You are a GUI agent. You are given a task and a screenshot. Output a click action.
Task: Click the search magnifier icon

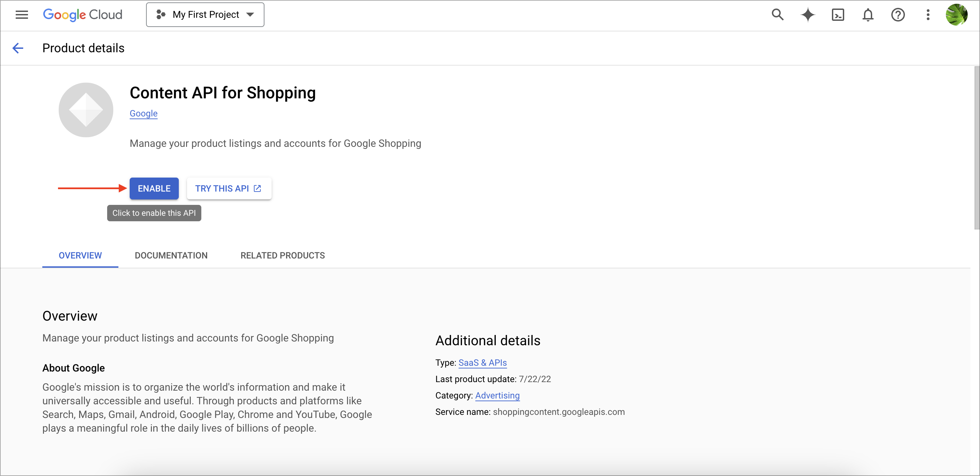coord(777,15)
